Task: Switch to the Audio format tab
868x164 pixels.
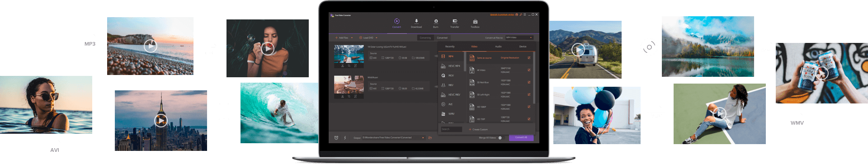Action: coord(498,47)
